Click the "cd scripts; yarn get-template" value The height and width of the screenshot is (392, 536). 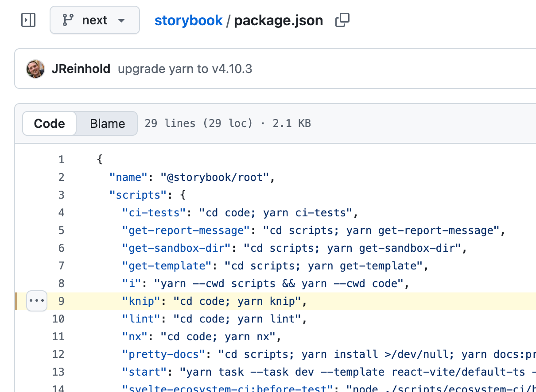[x=323, y=265]
